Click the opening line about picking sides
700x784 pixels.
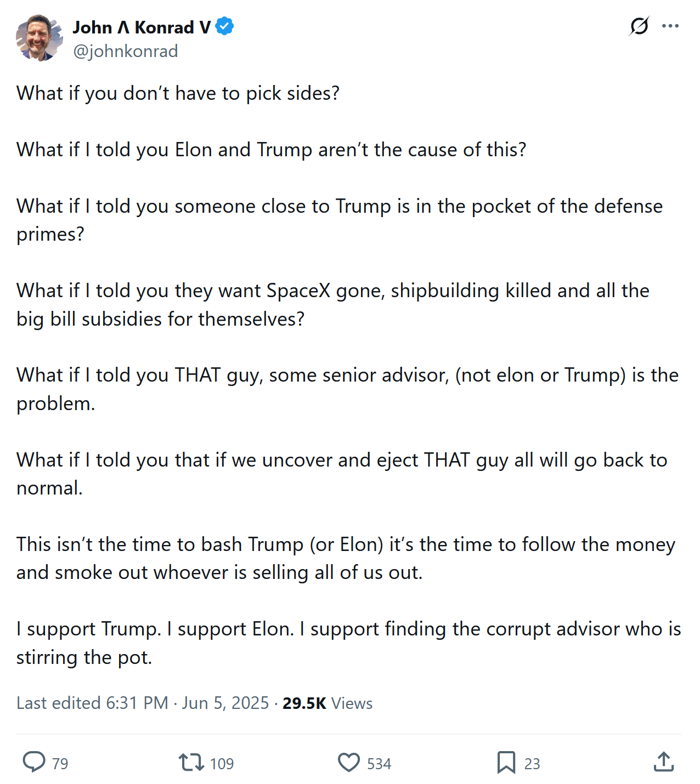(178, 93)
